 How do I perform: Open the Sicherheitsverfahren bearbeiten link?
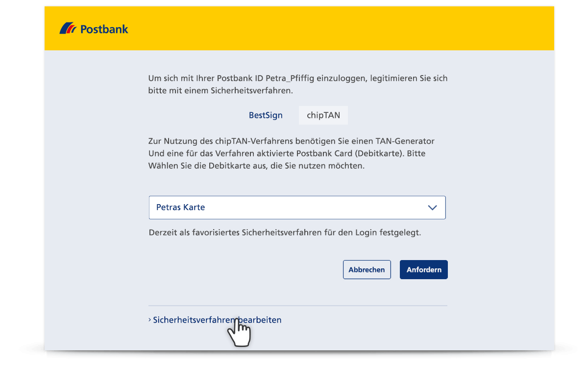pyautogui.click(x=215, y=320)
